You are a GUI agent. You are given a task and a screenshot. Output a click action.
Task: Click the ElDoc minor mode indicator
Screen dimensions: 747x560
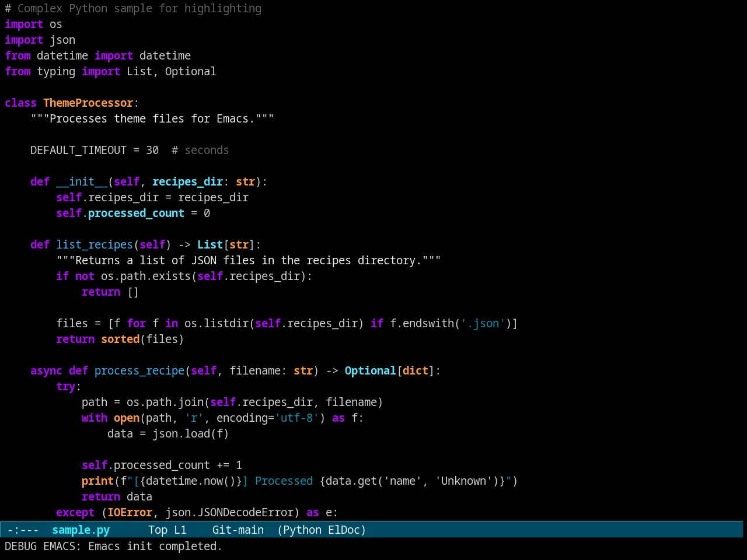(344, 530)
